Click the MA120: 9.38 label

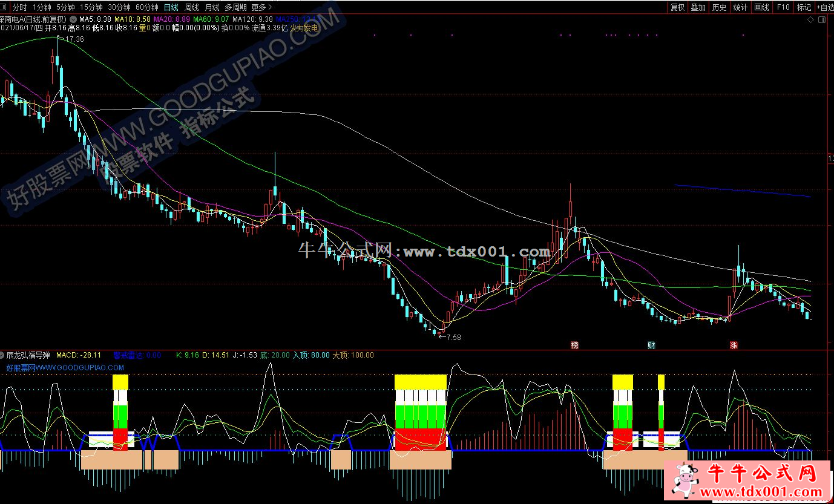[253, 19]
